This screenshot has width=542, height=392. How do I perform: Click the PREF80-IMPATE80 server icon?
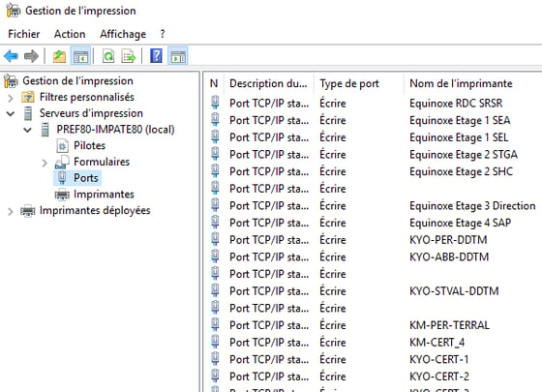[x=45, y=130]
